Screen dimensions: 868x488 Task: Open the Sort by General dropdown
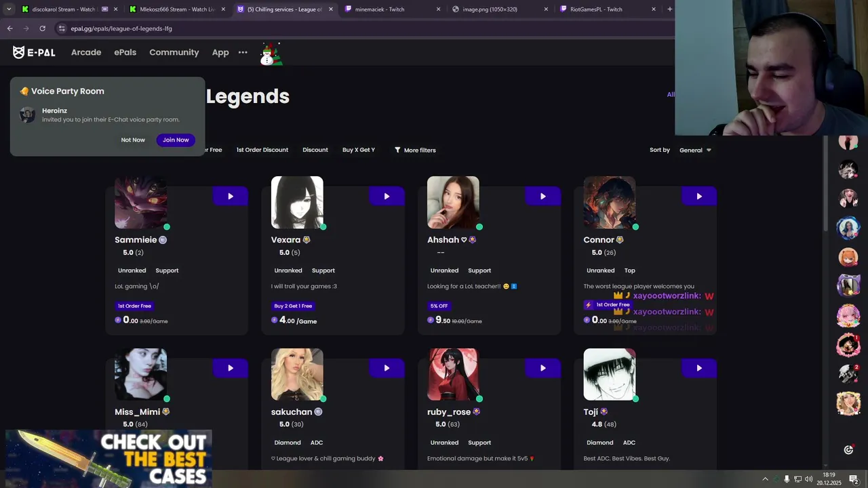pyautogui.click(x=695, y=150)
